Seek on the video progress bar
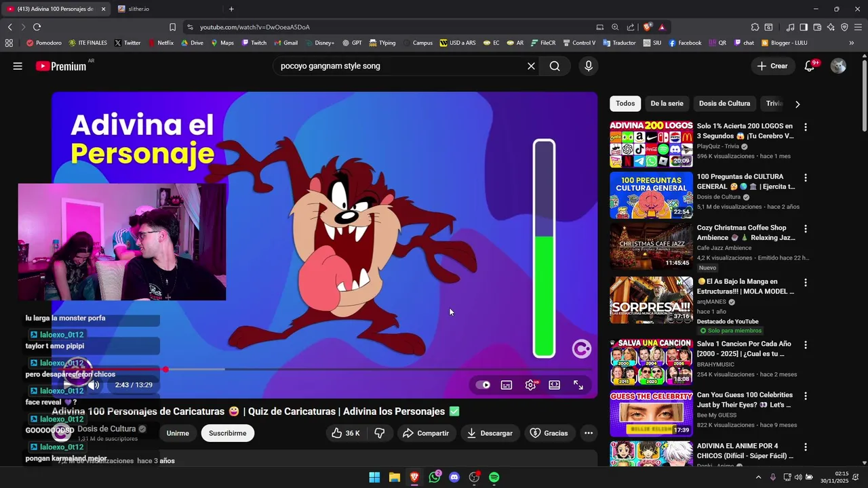868x488 pixels. (324, 369)
